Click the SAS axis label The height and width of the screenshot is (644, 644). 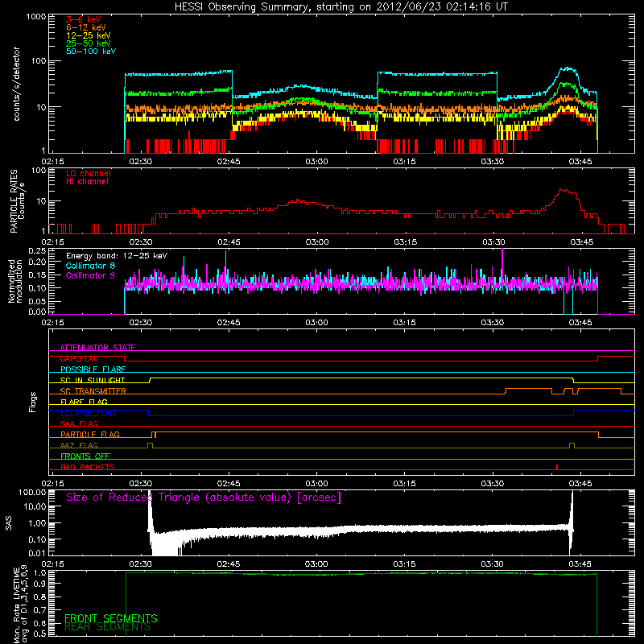[9, 523]
